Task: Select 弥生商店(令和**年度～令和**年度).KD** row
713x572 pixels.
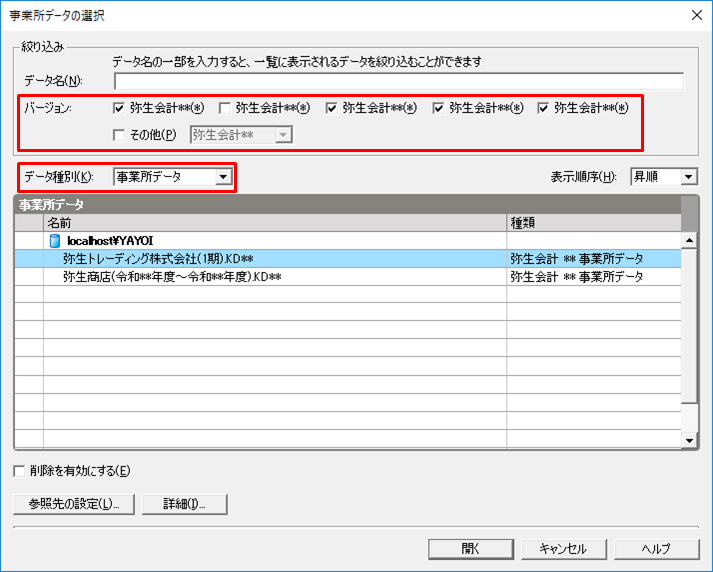Action: pos(348,277)
